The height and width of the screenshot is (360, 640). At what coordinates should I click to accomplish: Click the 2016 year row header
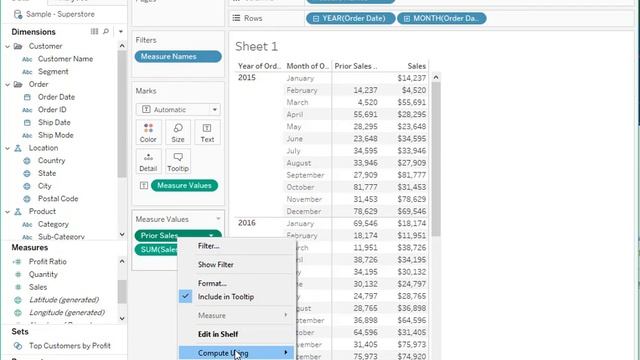(x=247, y=223)
